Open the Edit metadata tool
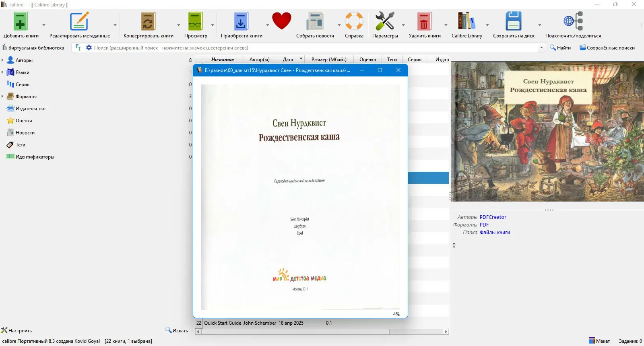 (x=79, y=21)
